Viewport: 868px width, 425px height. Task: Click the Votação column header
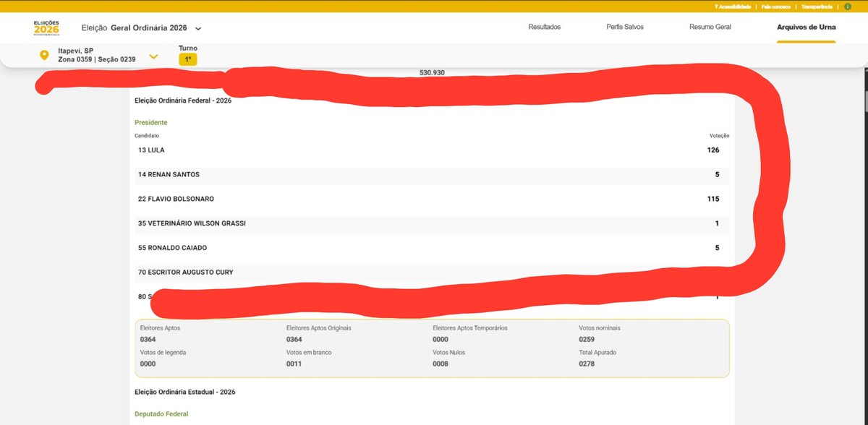[720, 136]
